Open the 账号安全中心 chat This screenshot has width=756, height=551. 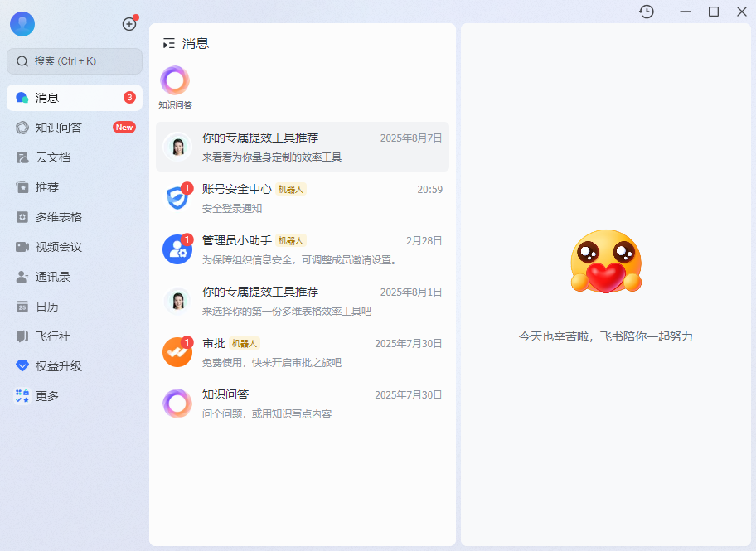[303, 198]
